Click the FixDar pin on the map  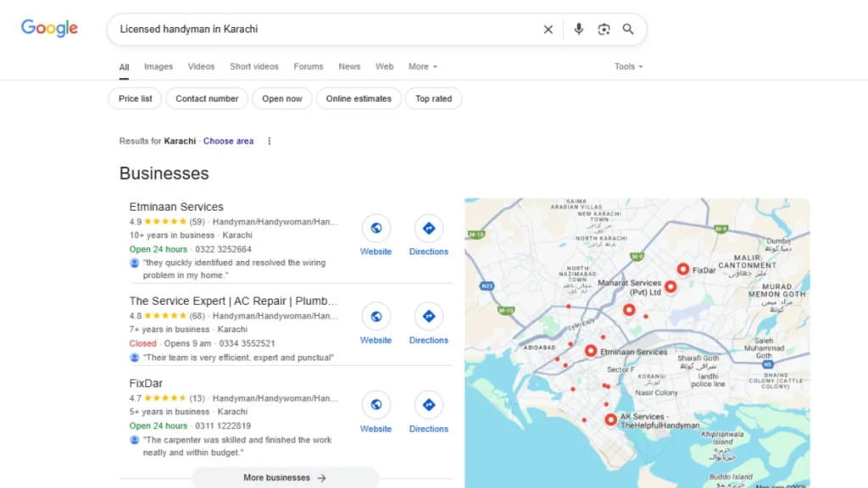(x=683, y=269)
